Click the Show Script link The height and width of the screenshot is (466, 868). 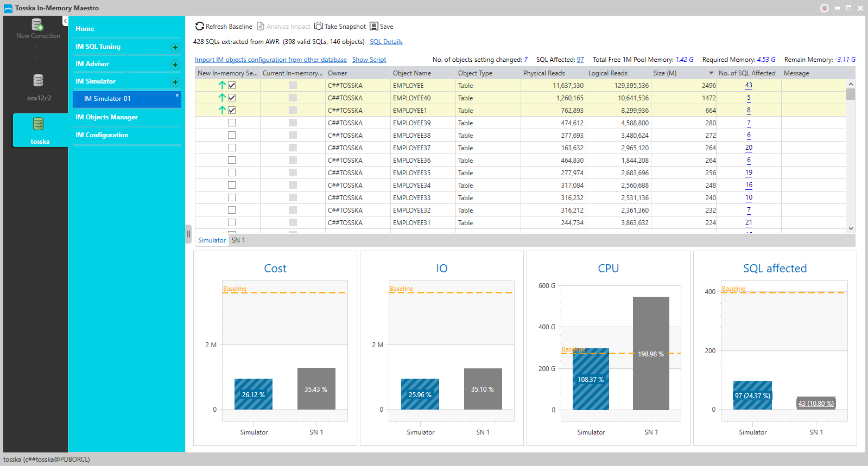369,60
